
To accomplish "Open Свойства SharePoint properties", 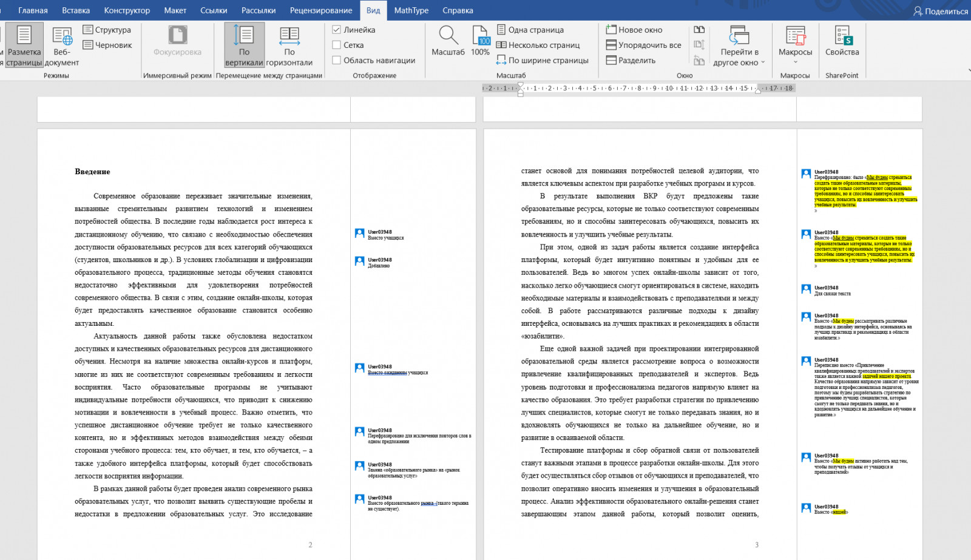I will click(842, 41).
